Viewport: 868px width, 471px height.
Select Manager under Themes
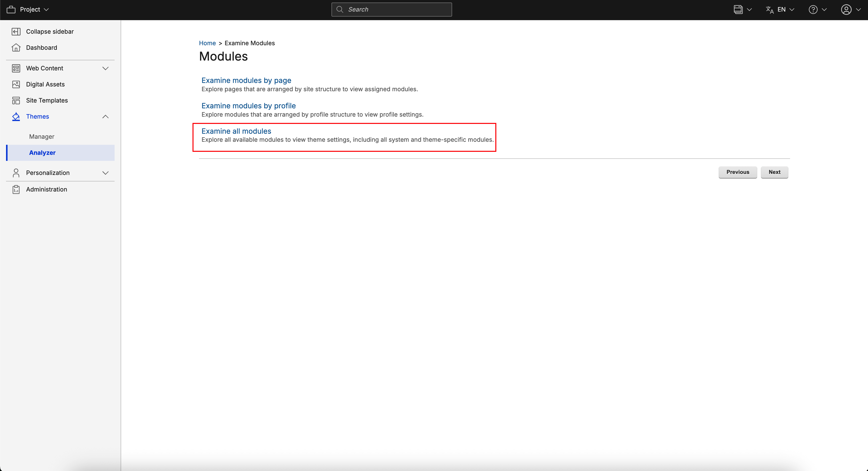tap(42, 136)
